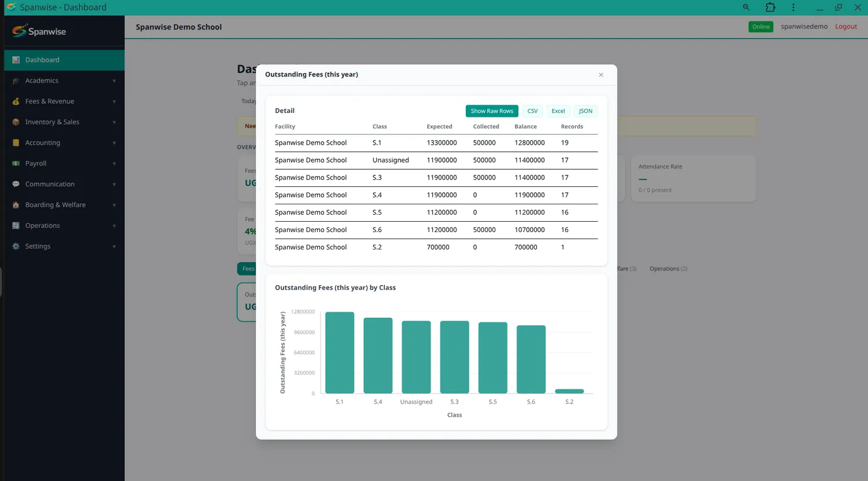Click the Dashboard chart icon in sidebar
The image size is (868, 481).
16,60
